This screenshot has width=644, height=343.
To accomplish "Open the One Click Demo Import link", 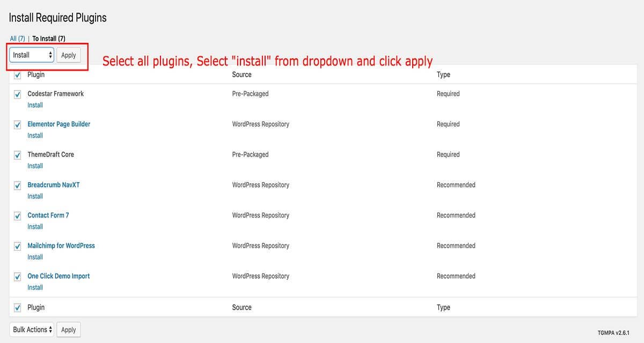I will (59, 276).
